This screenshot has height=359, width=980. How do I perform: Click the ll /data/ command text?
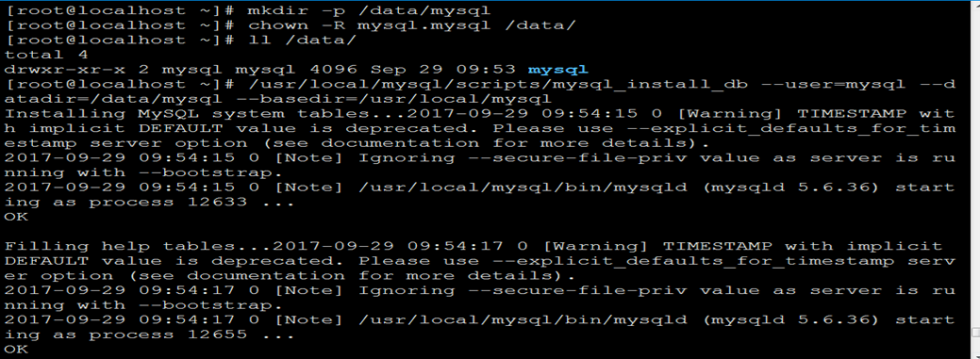pos(302,41)
